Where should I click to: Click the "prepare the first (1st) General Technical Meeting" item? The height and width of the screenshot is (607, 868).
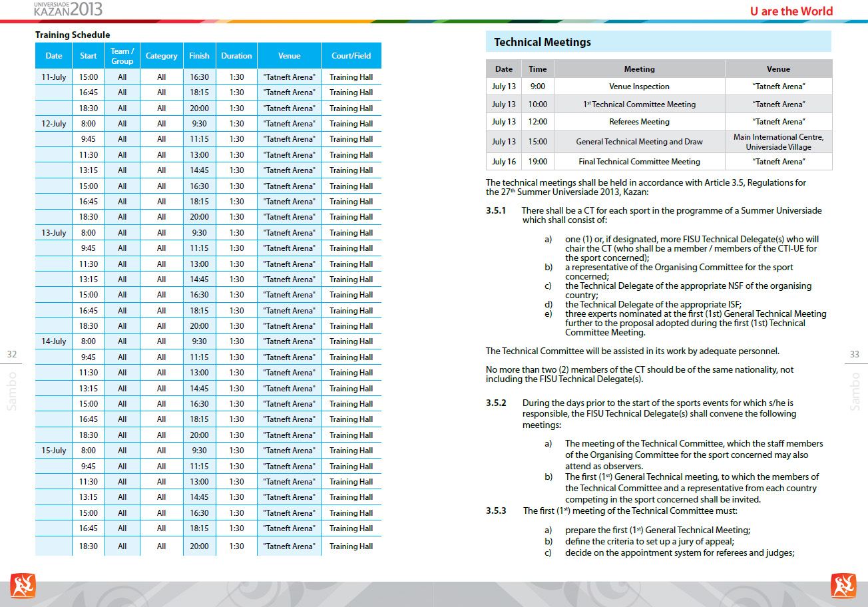[658, 530]
